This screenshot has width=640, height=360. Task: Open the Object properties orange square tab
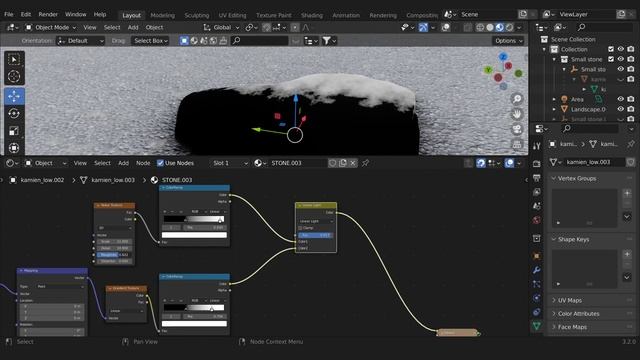click(537, 256)
